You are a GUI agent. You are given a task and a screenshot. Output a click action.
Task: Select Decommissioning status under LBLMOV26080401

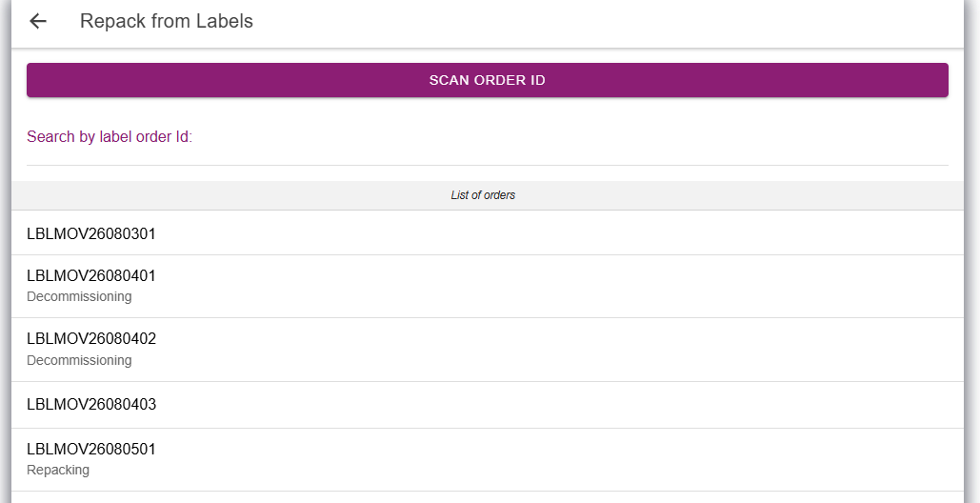(79, 297)
